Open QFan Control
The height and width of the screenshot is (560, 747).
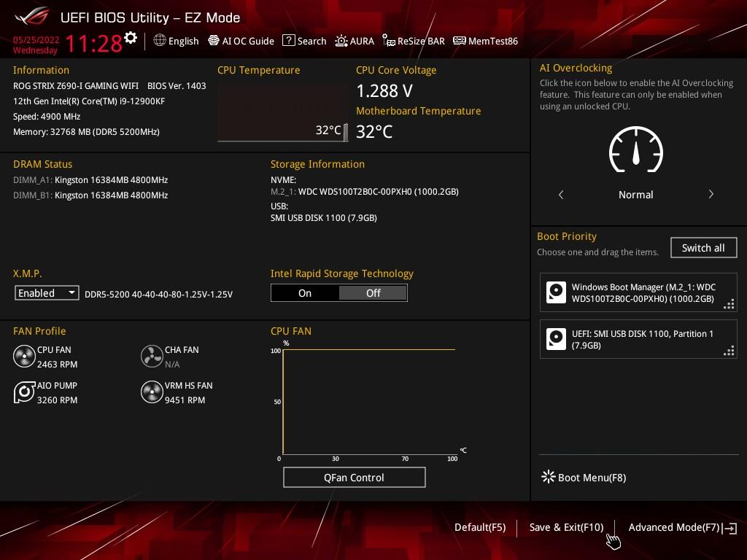(354, 478)
